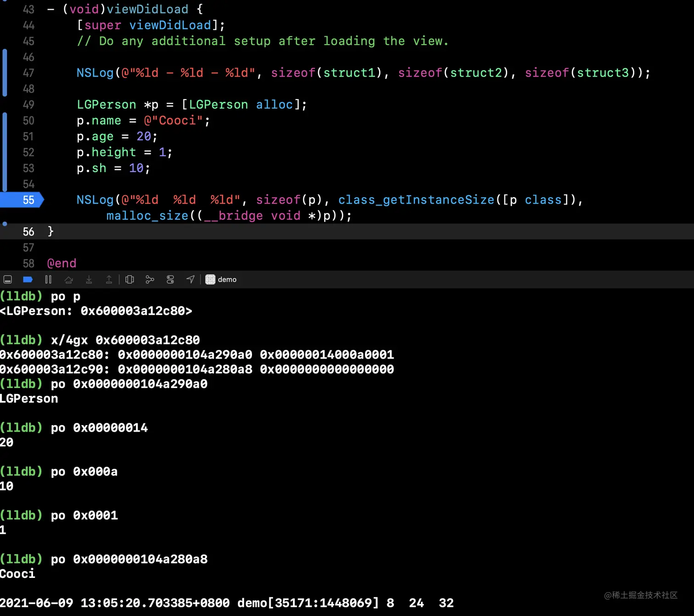Click the malloc_size call
Viewport: 694px width, 616px height.
(147, 216)
